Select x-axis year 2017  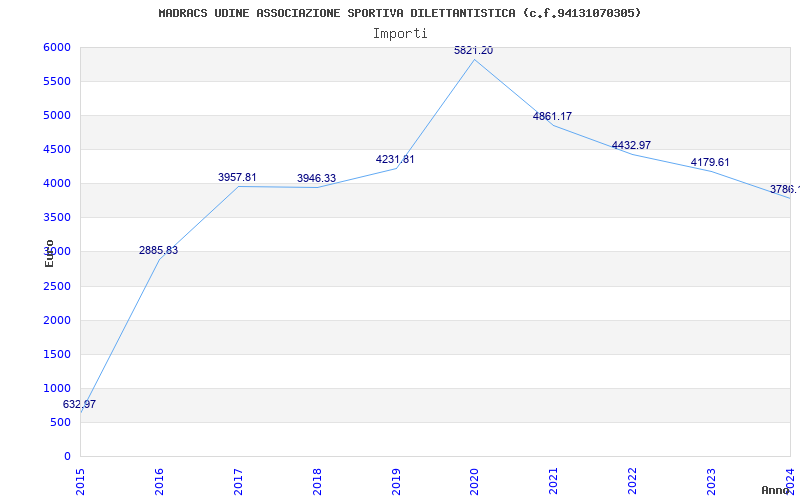click(238, 481)
